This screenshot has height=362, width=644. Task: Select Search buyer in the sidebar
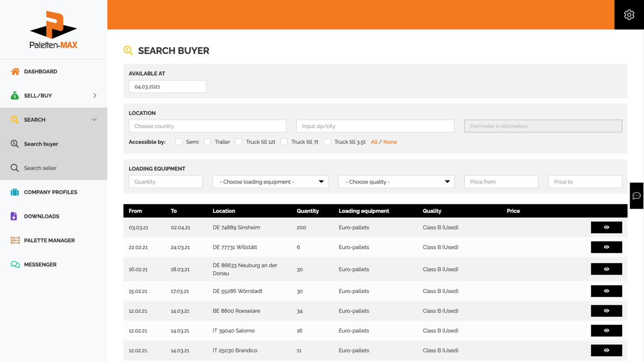[x=41, y=144]
